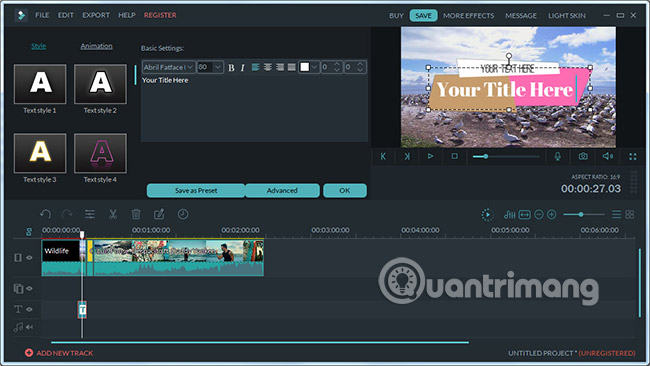The image size is (650, 366).
Task: Toggle visibility eye on the video track
Action: [29, 257]
